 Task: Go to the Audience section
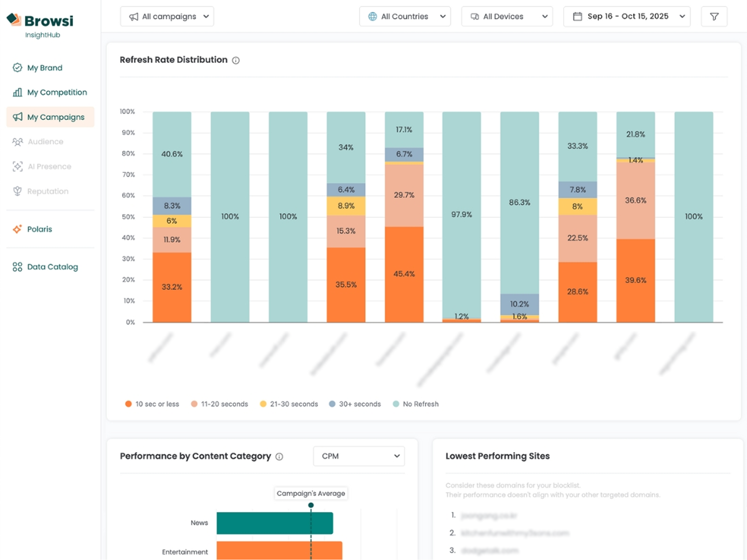click(x=45, y=142)
